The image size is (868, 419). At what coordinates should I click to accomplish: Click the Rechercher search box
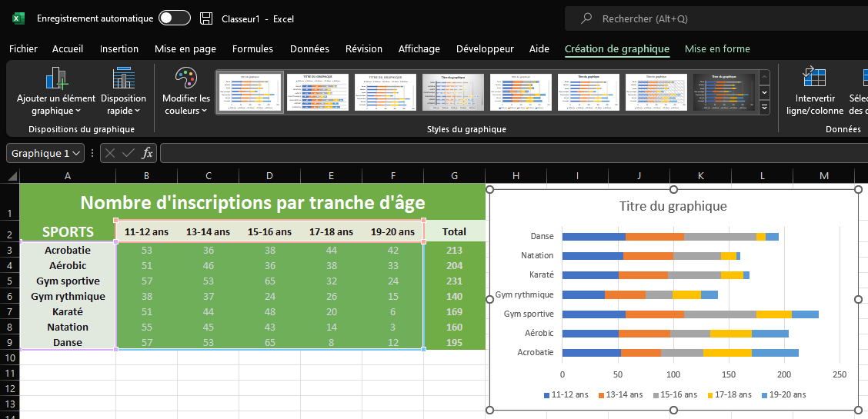tap(716, 18)
